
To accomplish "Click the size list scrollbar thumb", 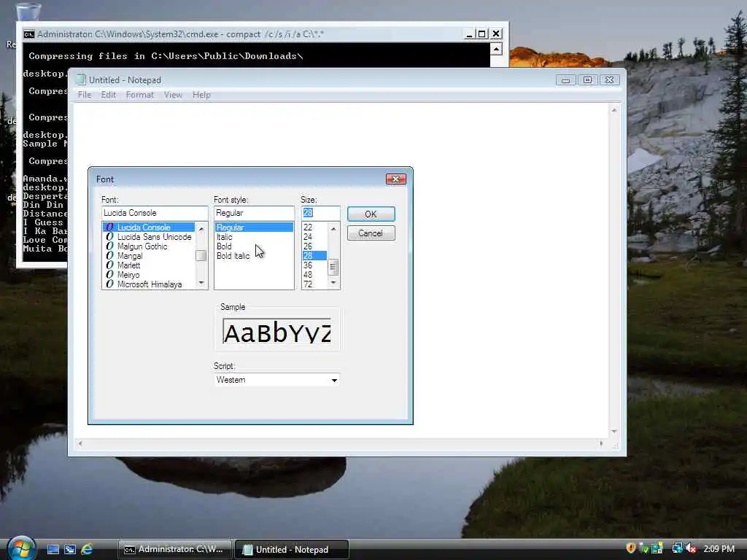I will (x=333, y=267).
